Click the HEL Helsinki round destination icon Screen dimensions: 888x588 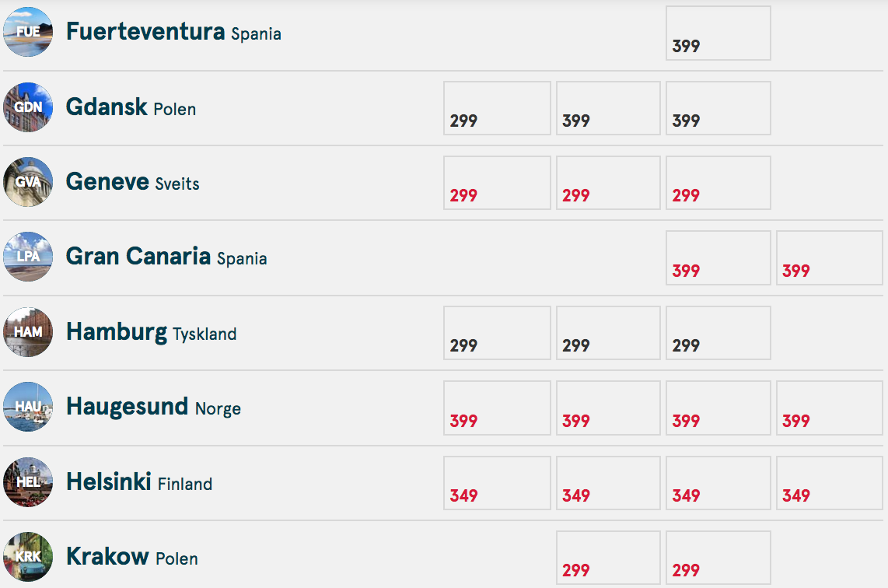click(28, 482)
